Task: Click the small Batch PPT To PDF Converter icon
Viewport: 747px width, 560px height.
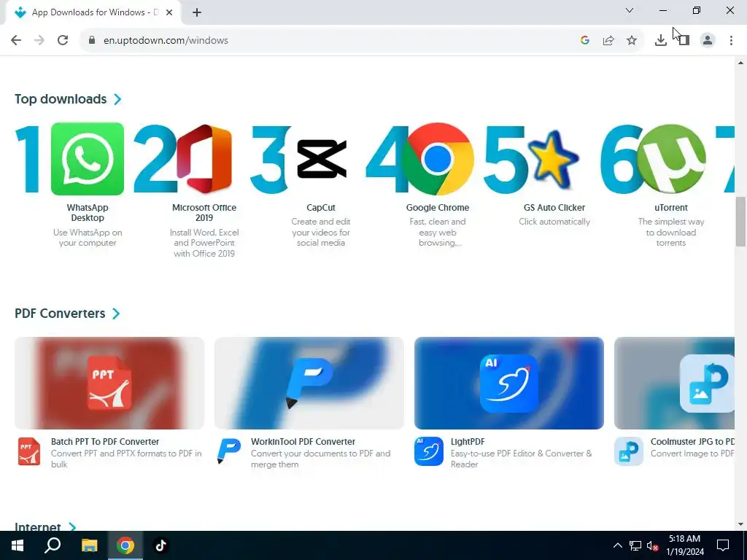Action: (x=29, y=451)
